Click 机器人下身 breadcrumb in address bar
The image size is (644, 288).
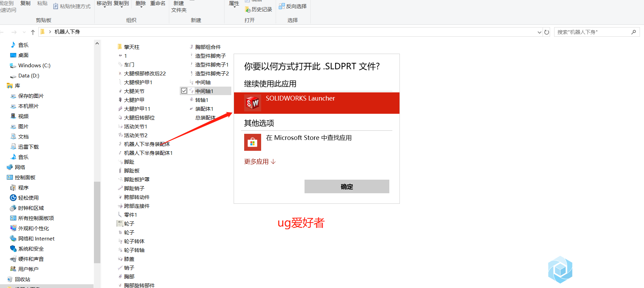(x=67, y=32)
